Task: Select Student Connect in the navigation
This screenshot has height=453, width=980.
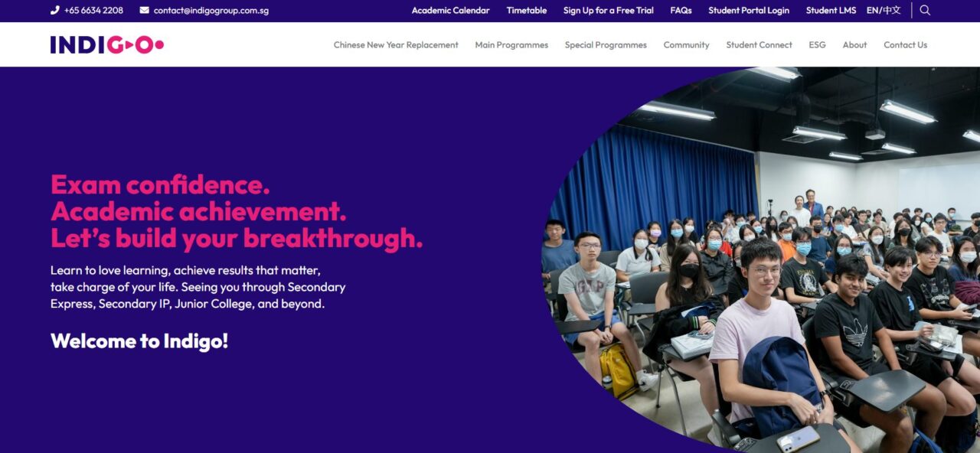Action: click(759, 45)
